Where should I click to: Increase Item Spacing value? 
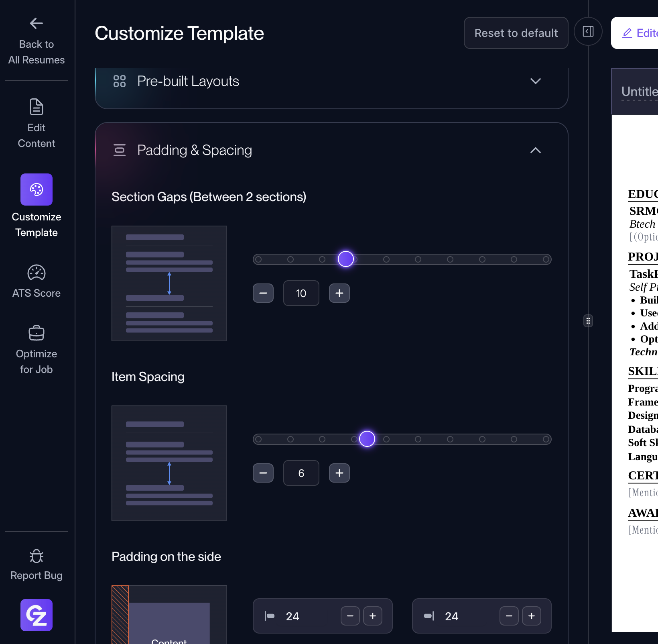tap(339, 473)
